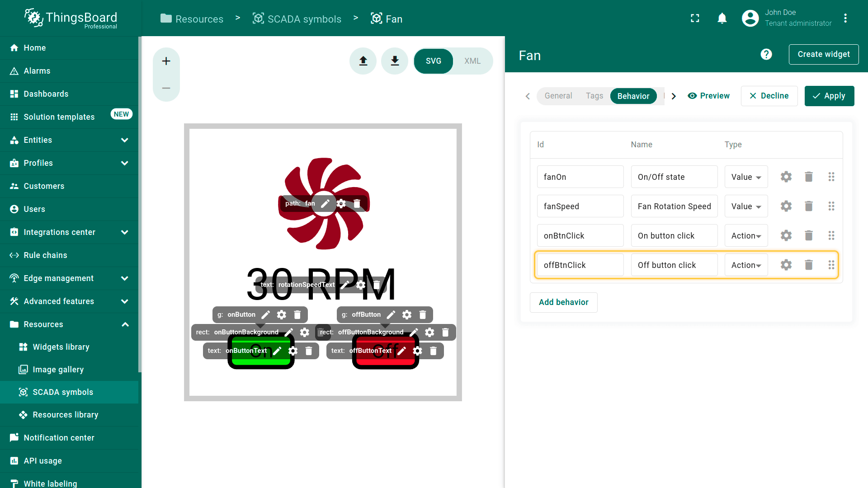Switch editor to XML mode
The image size is (868, 488).
click(x=472, y=61)
